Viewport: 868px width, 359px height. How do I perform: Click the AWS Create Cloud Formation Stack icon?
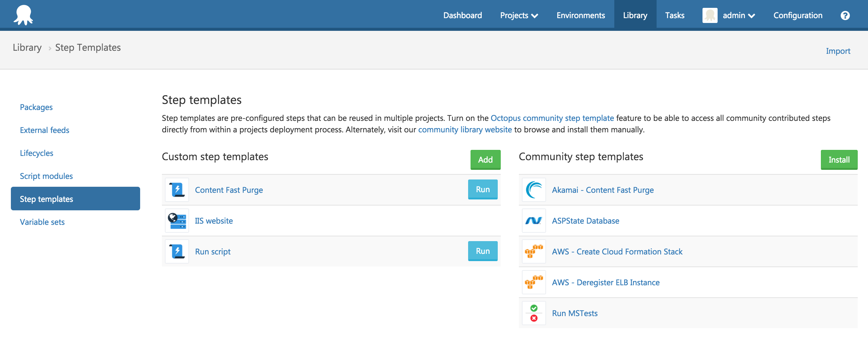[533, 251]
